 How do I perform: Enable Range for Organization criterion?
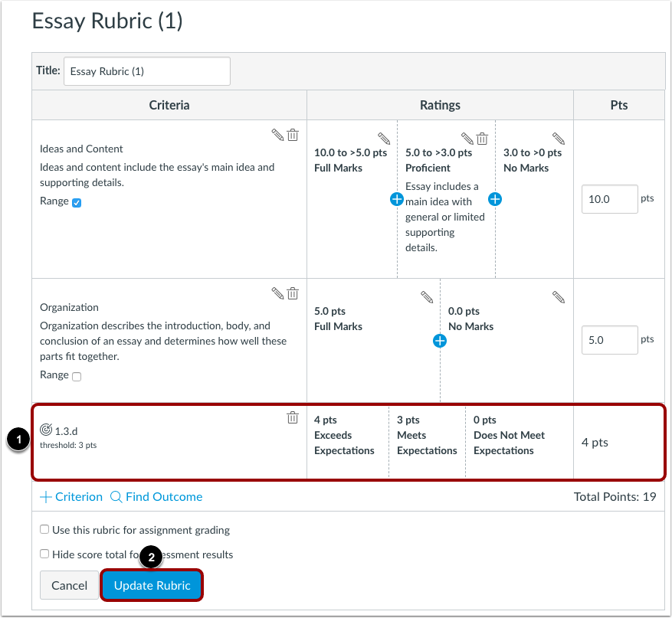coord(76,376)
